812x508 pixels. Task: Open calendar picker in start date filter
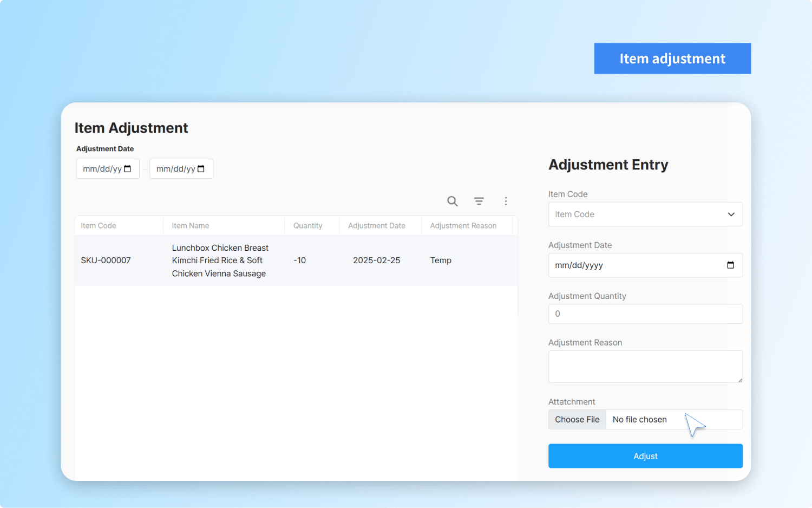coord(128,169)
